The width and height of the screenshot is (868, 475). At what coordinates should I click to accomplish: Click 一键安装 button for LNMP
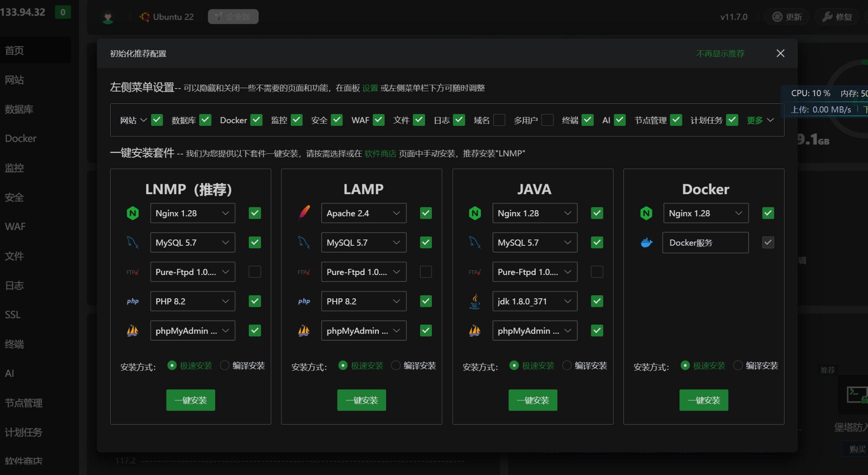[x=191, y=400]
